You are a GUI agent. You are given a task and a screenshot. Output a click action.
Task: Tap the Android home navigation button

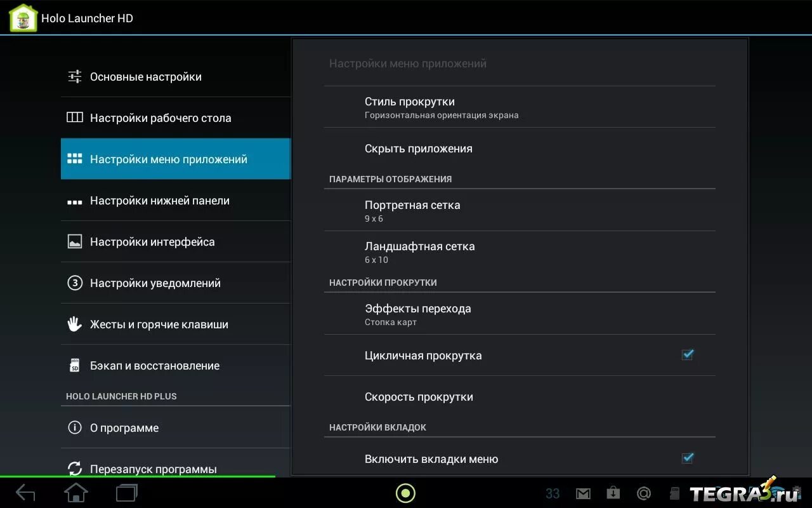pyautogui.click(x=76, y=493)
